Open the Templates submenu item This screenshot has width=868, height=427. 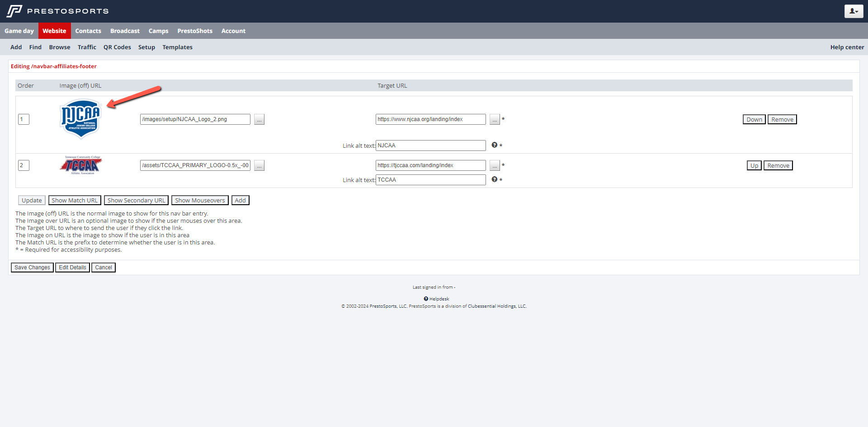coord(177,47)
